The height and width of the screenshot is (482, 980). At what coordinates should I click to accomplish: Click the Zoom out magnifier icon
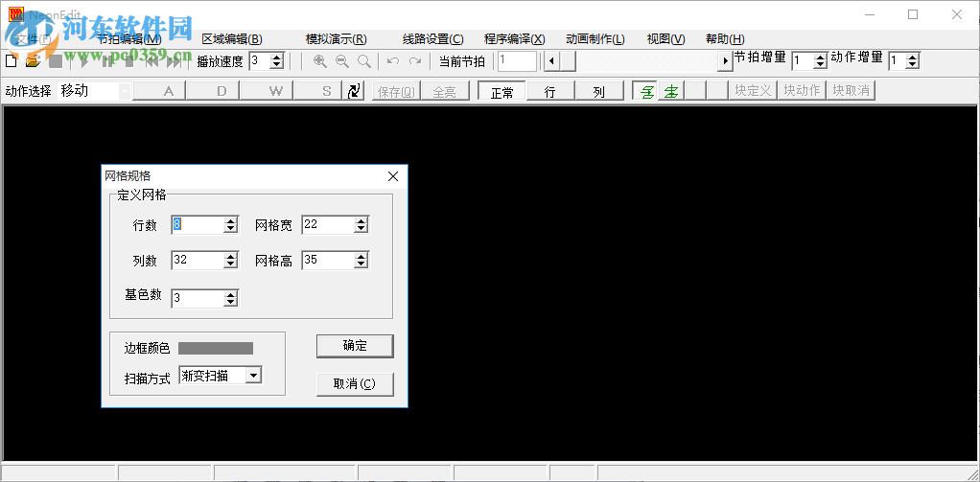click(x=342, y=61)
